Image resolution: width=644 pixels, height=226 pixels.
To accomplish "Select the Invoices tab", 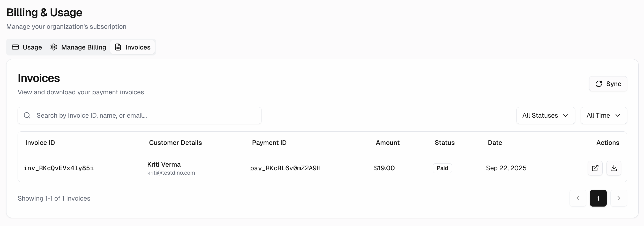I will click(x=133, y=47).
